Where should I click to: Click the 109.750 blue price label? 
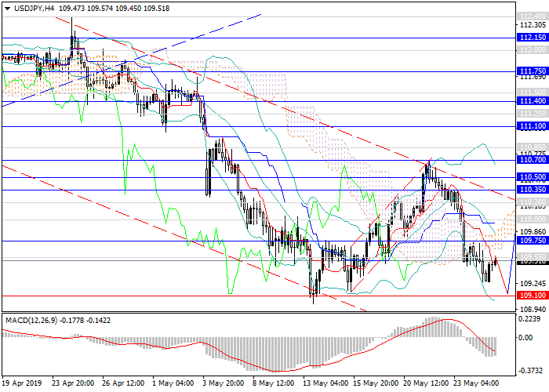(x=532, y=241)
